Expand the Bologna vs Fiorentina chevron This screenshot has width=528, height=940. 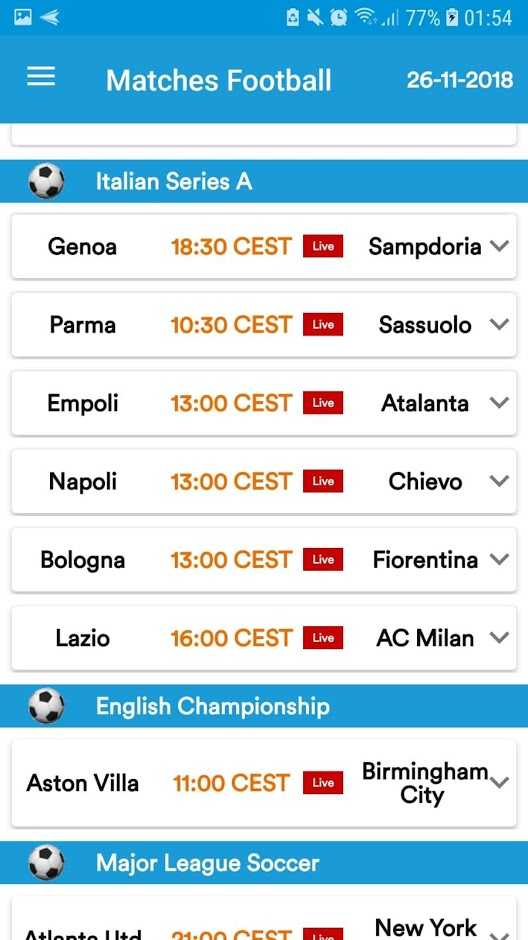[x=499, y=559]
